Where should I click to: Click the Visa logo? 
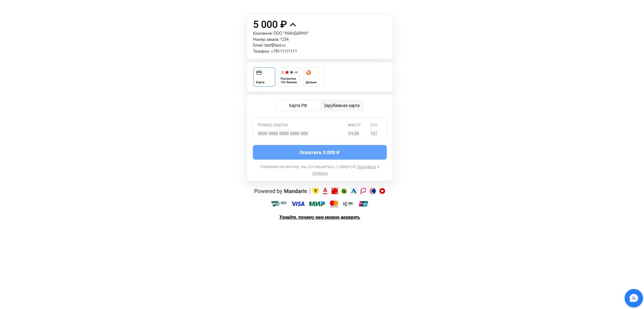[298, 204]
